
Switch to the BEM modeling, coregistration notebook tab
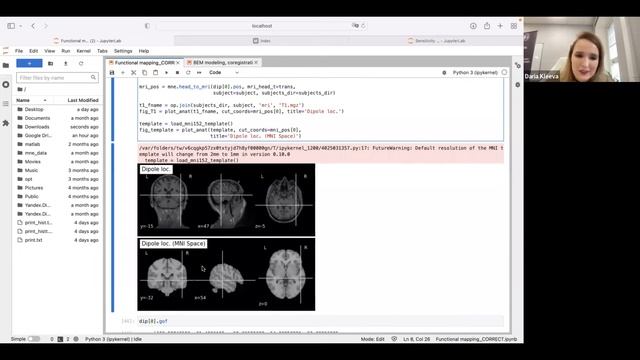(x=222, y=62)
